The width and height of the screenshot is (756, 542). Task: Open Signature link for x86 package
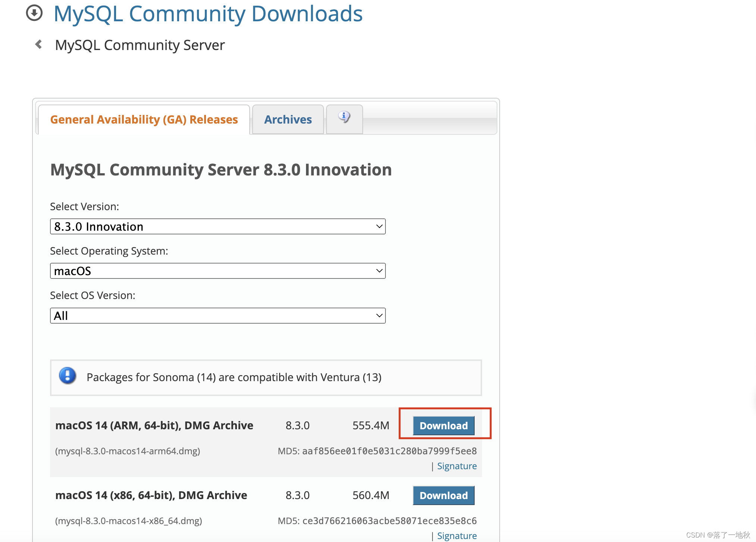457,536
